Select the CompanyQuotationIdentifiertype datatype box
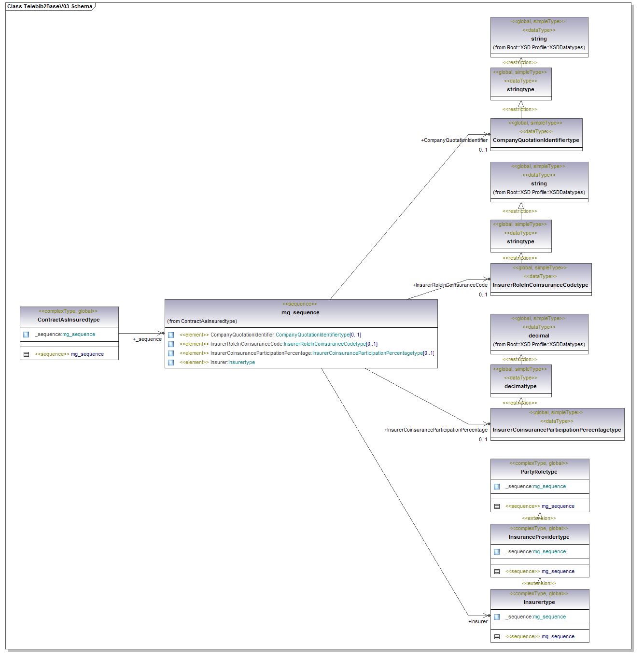Image resolution: width=644 pixels, height=659 pixels. coord(536,140)
